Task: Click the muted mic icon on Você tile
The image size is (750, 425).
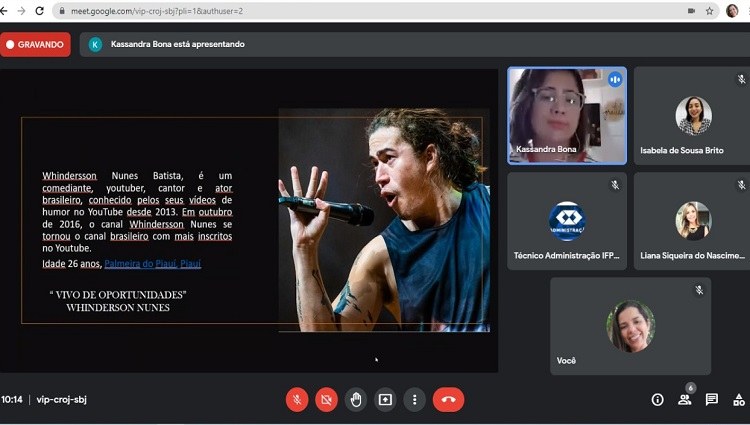Action: pyautogui.click(x=699, y=290)
